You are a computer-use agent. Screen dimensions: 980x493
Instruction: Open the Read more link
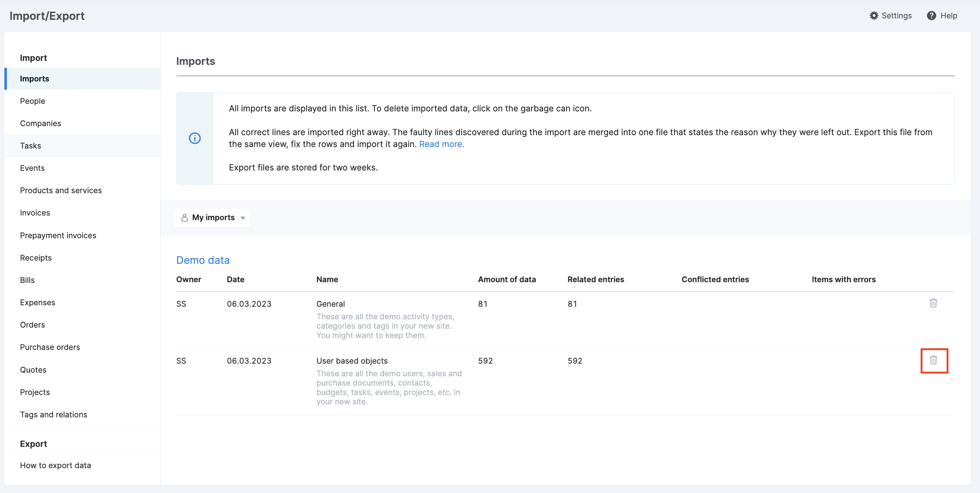click(441, 144)
